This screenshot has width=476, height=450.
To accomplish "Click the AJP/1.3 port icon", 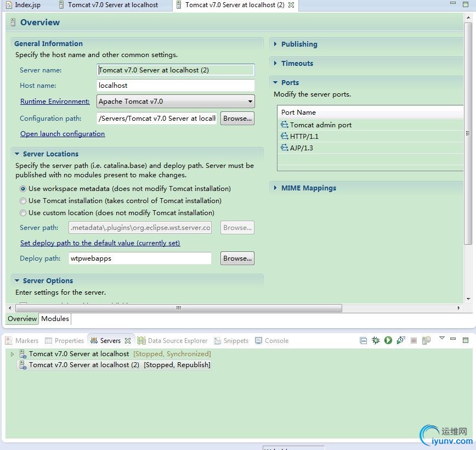I will (x=285, y=148).
